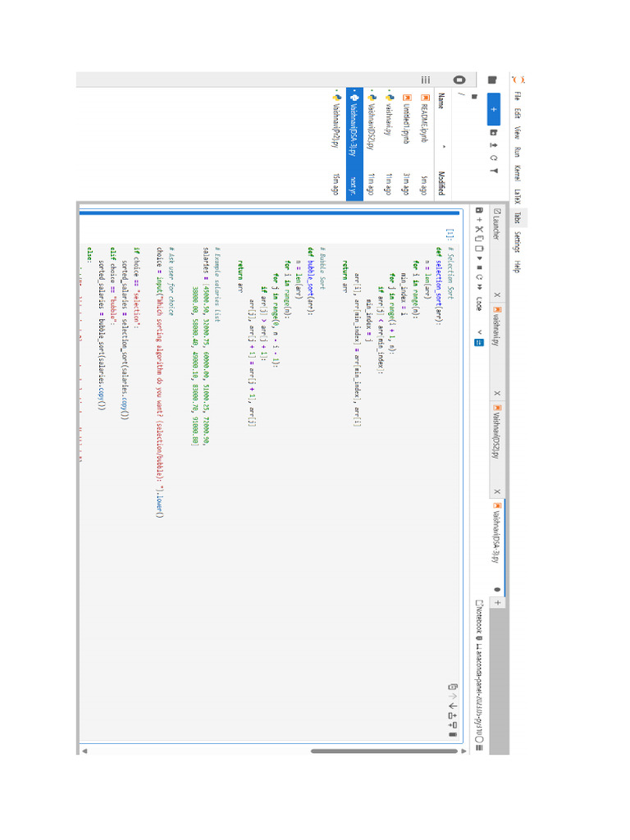Select Vaishnavi(DSA-3).py in file browser list

[354, 145]
